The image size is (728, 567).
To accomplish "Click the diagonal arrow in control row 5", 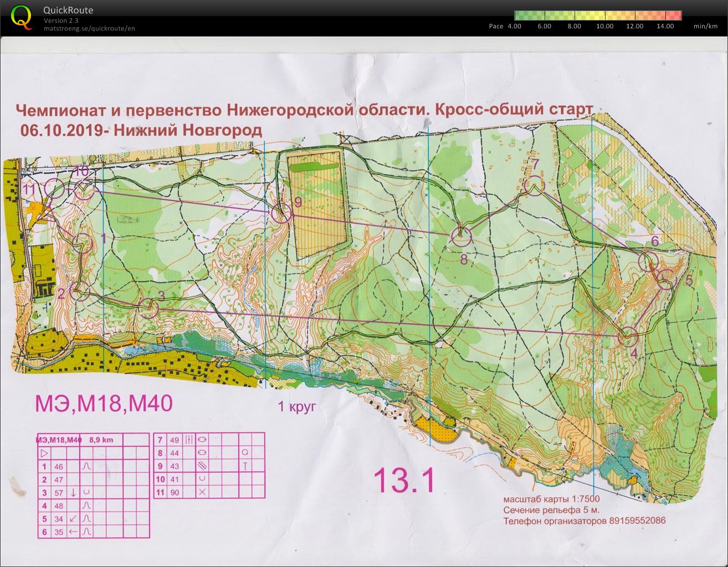I will coord(73,519).
